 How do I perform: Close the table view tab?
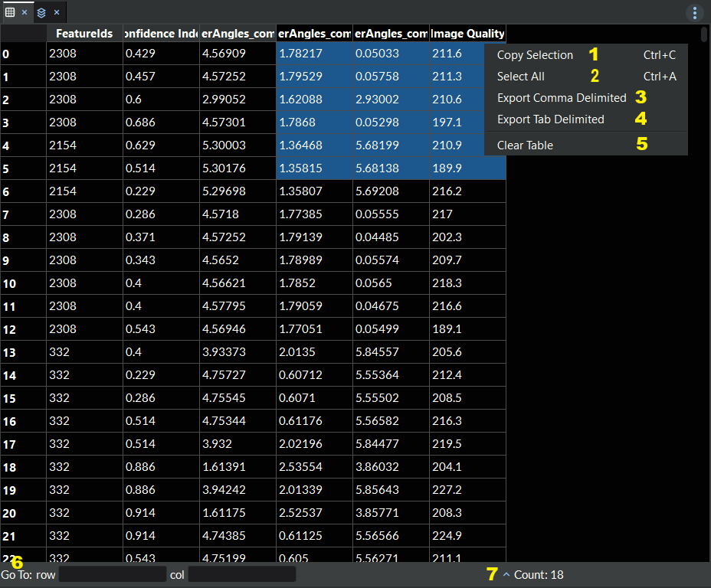25,12
